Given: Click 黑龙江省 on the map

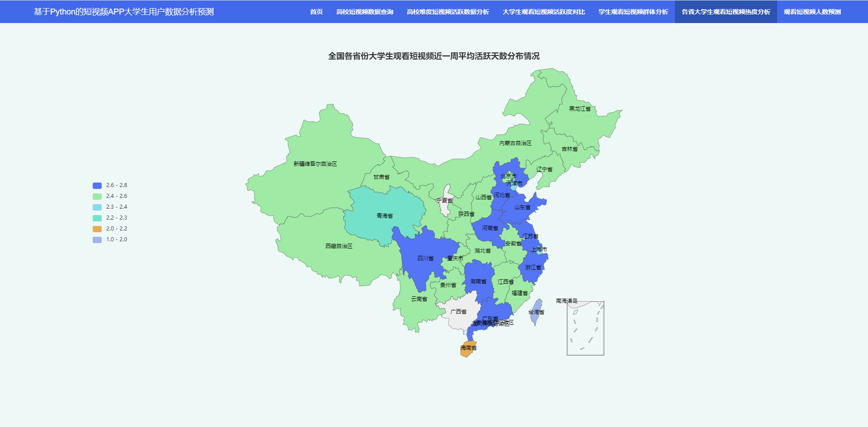Looking at the screenshot, I should coord(580,109).
